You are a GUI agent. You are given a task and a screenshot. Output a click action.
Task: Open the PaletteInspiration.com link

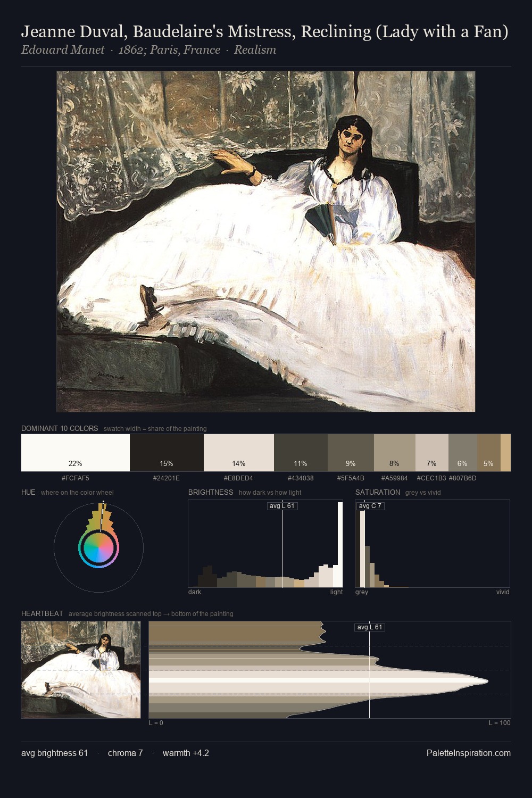[469, 753]
